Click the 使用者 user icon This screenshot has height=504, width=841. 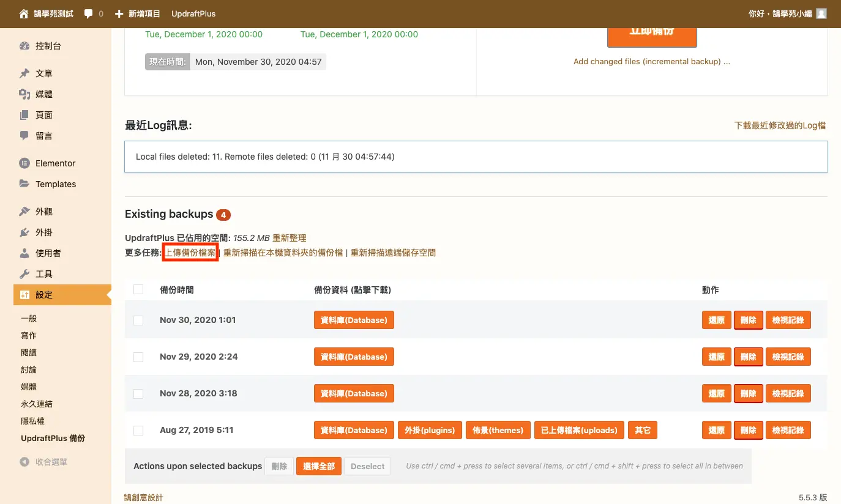(24, 253)
